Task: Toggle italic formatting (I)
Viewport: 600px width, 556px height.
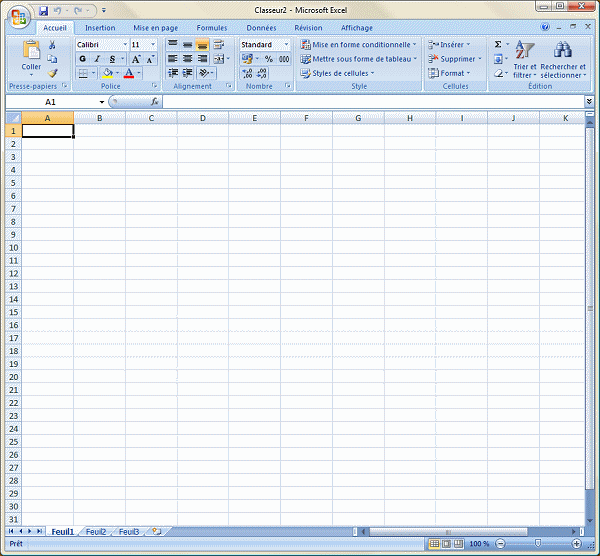Action: (96, 59)
